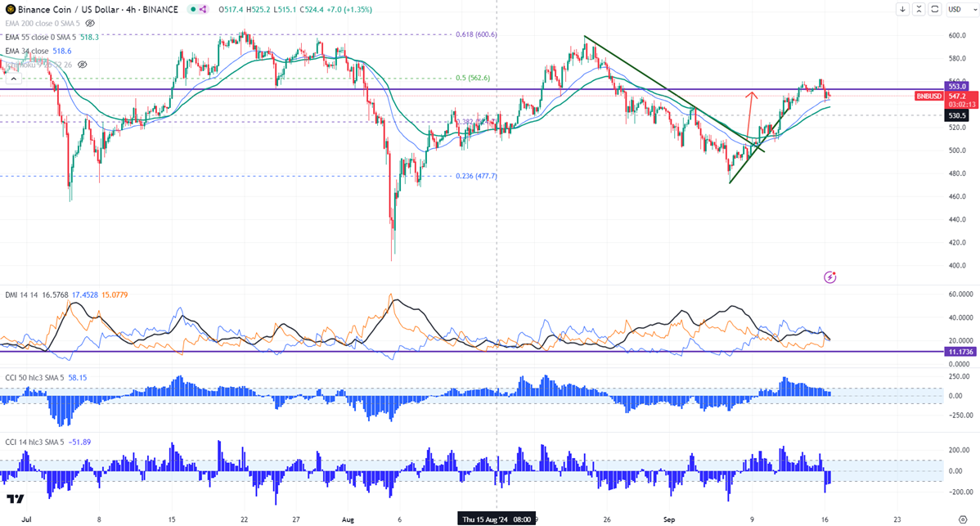Click the 553.0 purple price label
980x526 pixels.
tap(957, 86)
